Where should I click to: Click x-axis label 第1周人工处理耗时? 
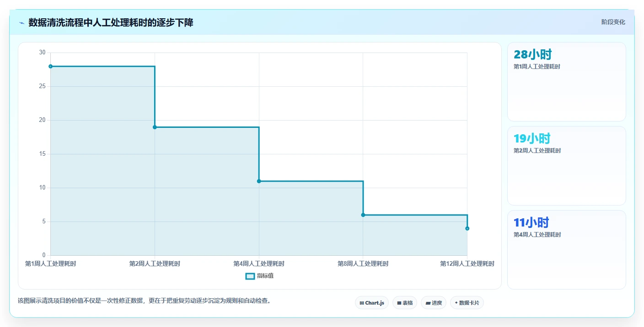[x=50, y=264]
